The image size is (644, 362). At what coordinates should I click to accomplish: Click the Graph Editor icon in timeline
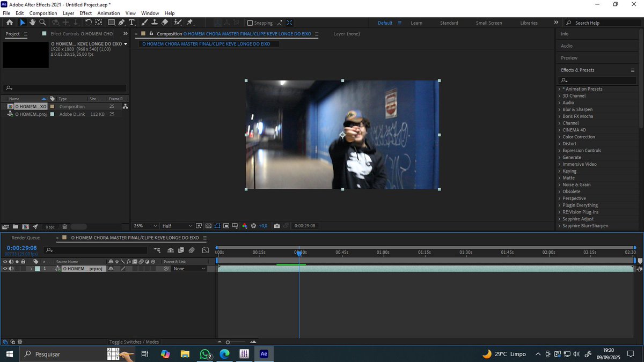point(205,250)
